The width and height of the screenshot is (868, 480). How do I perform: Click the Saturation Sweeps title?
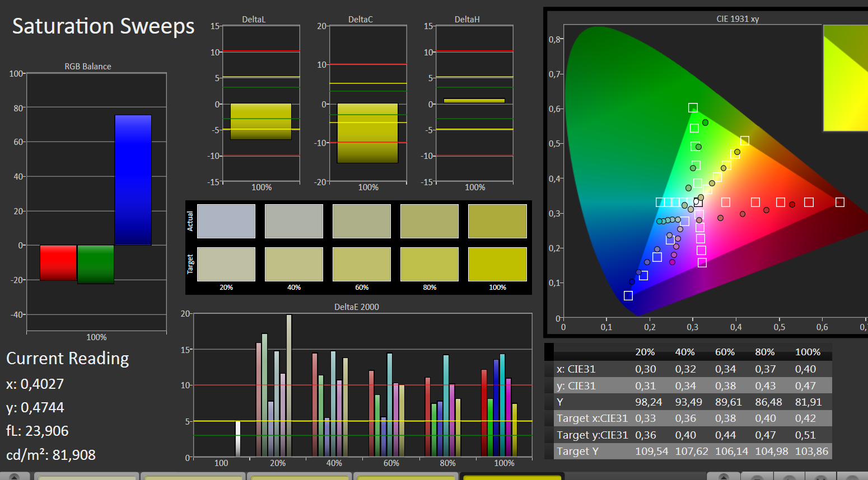(x=104, y=26)
